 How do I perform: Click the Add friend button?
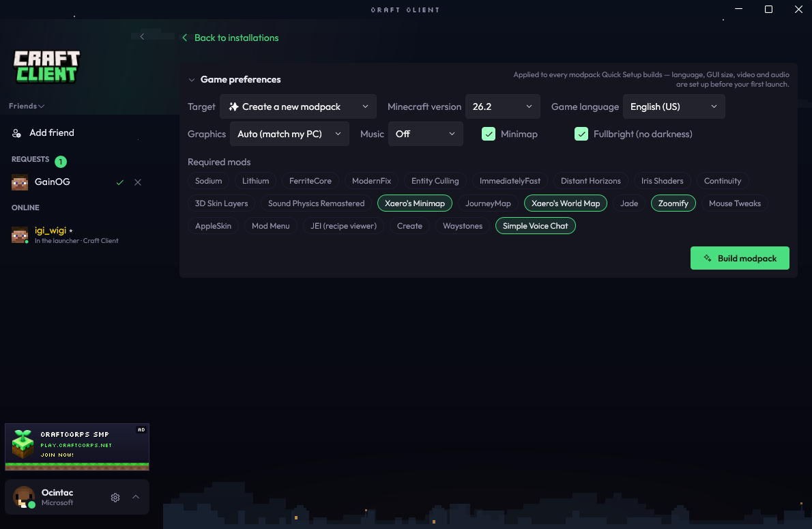point(43,133)
